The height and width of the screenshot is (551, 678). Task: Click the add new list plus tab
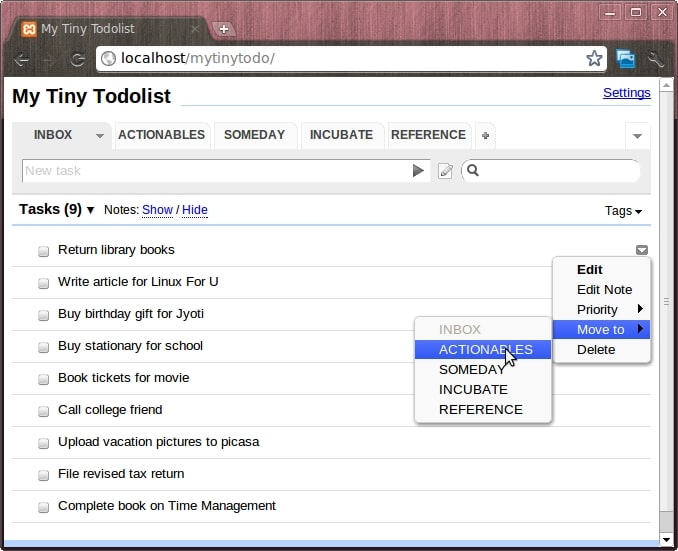485,135
